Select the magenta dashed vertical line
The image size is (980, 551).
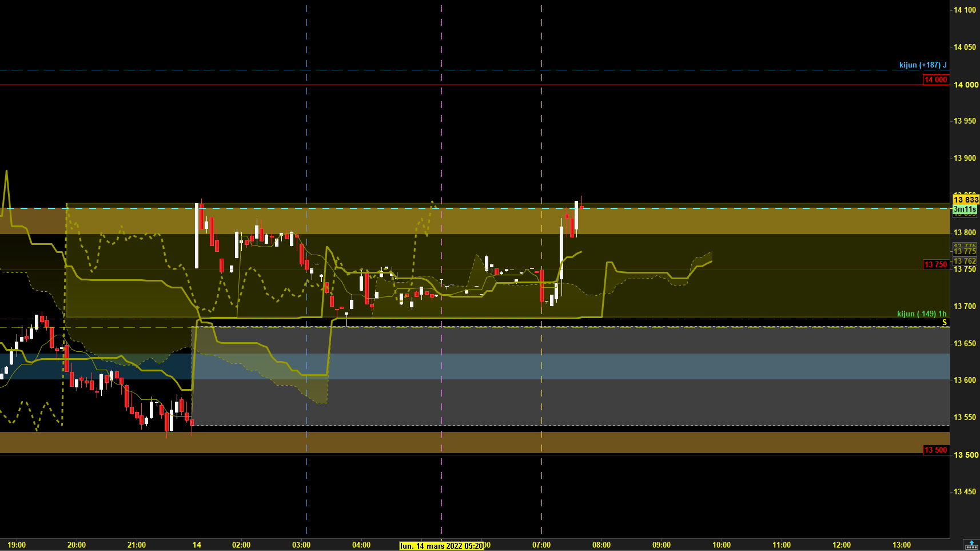(x=442, y=269)
